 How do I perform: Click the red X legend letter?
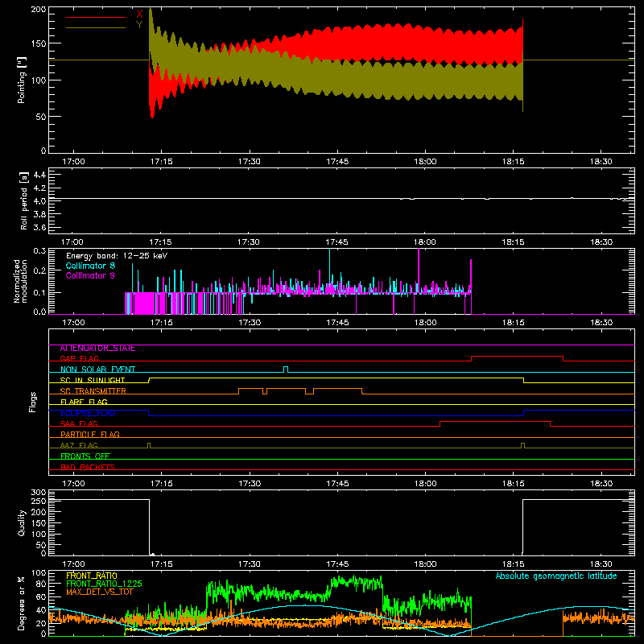[x=139, y=14]
